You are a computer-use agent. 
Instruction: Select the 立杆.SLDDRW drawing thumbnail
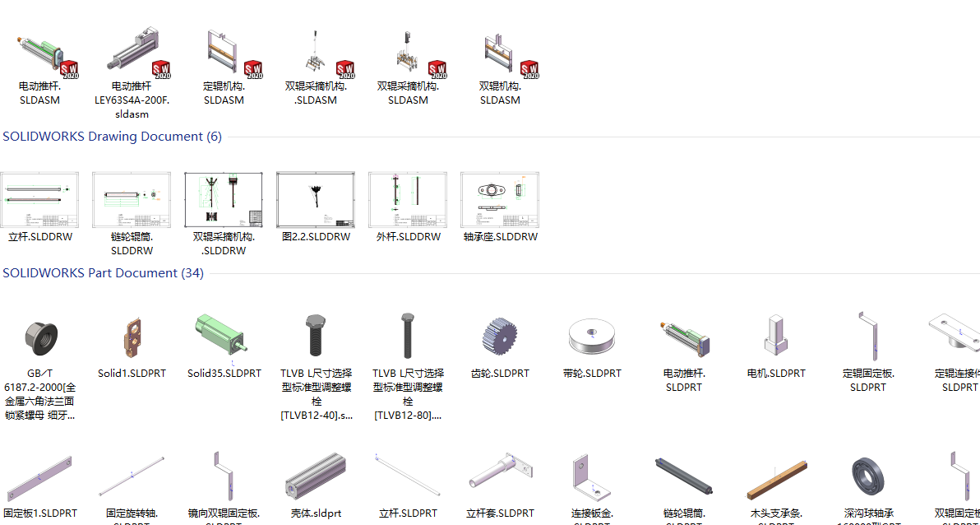(40, 200)
